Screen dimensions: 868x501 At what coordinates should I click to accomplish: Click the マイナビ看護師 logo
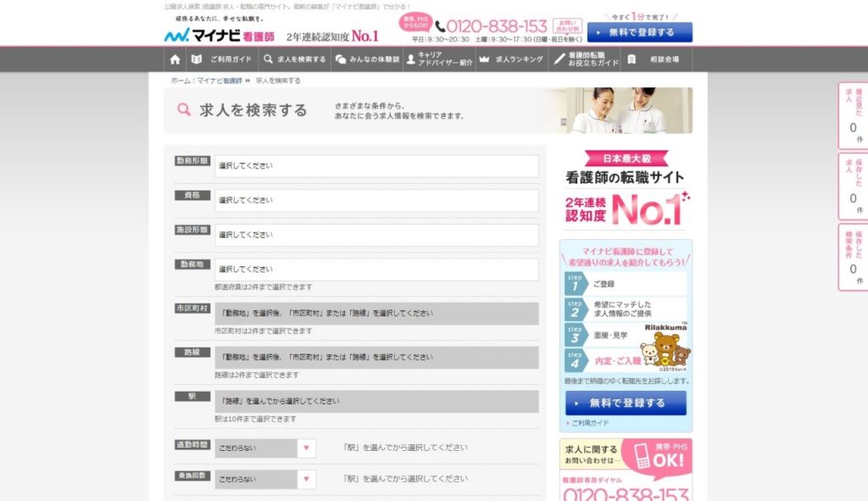[x=220, y=36]
